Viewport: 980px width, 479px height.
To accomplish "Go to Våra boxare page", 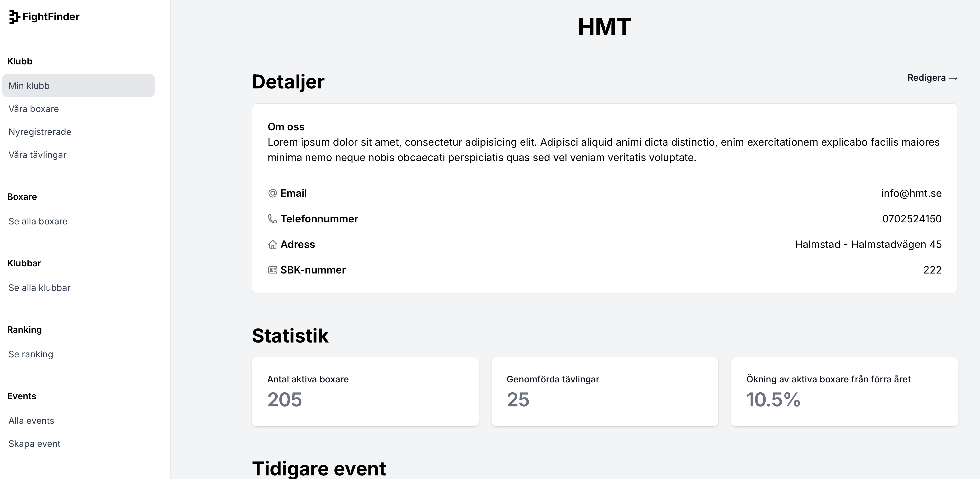I will point(34,109).
